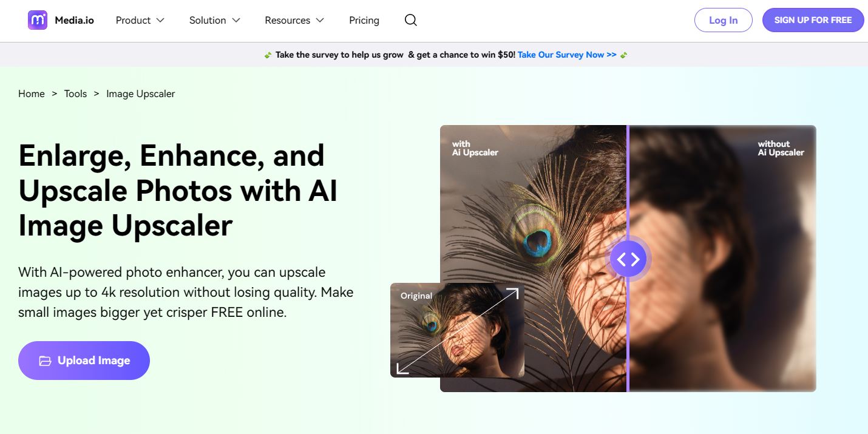Navigate to Tools breadcrumb

click(75, 93)
